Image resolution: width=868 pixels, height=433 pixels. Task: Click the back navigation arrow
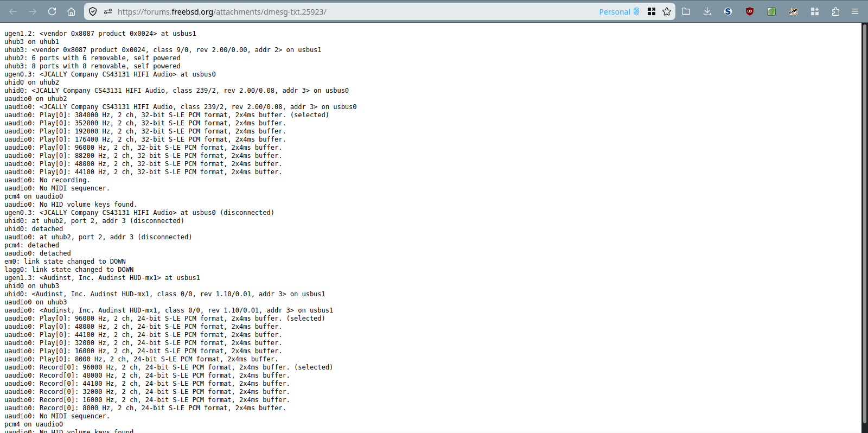point(14,11)
